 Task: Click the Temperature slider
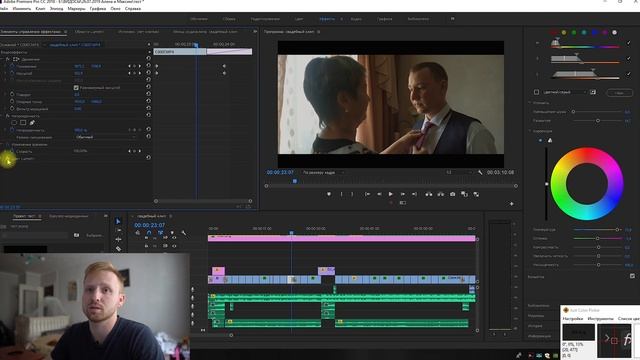598,230
